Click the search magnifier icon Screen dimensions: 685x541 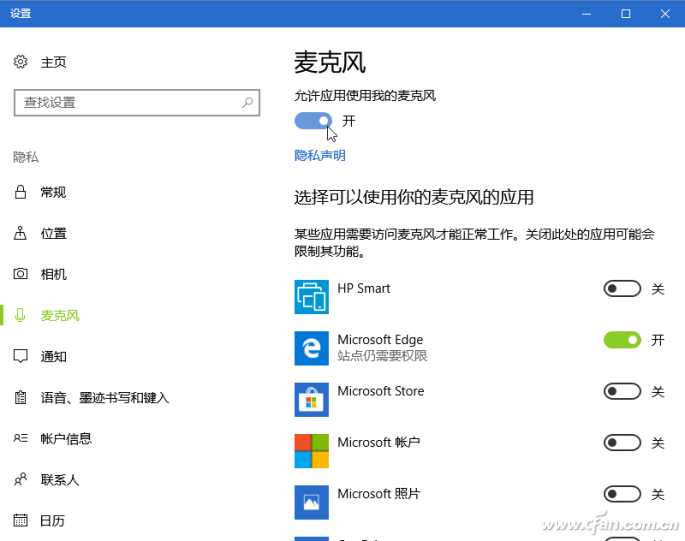click(248, 103)
